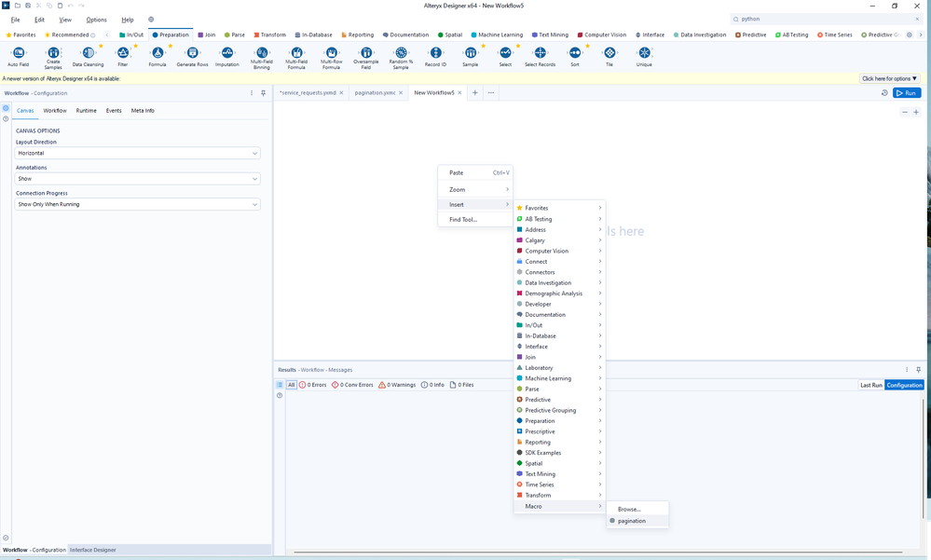Expand the Spatial insert submenu

tap(559, 463)
